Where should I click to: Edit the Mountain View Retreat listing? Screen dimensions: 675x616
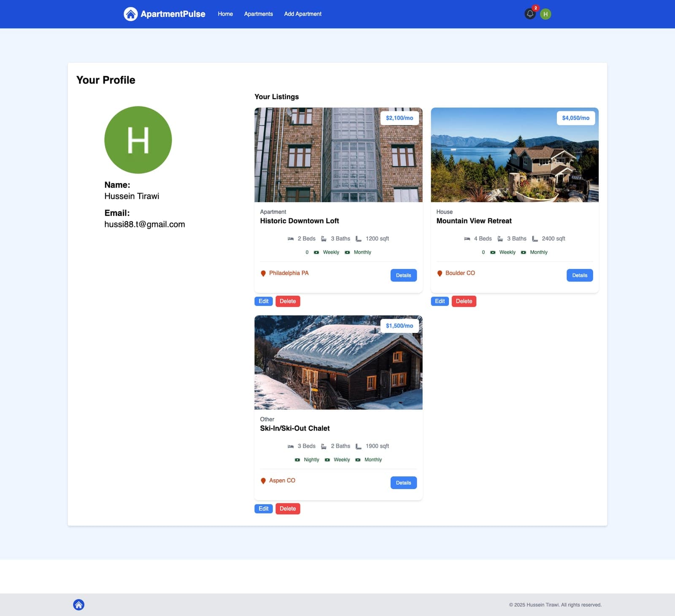[440, 301]
